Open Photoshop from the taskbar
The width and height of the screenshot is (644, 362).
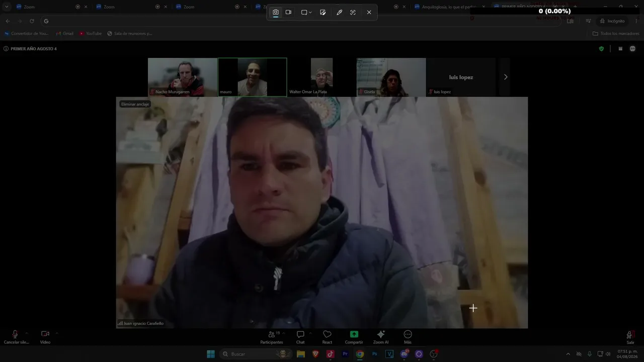pos(375,354)
